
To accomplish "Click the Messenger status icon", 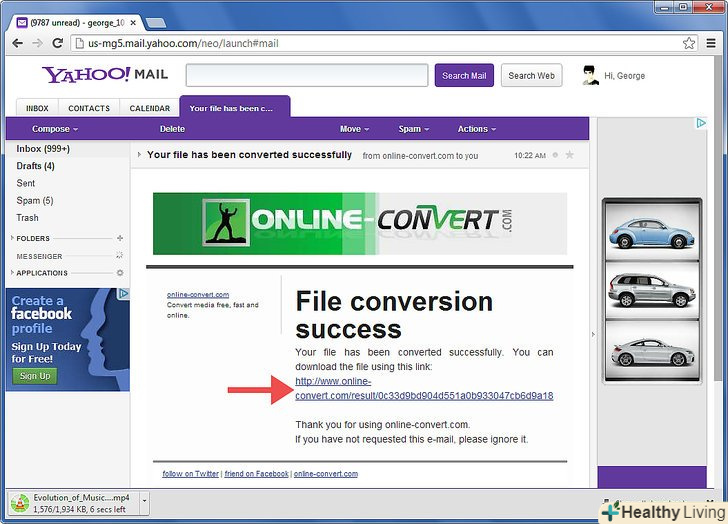I will pyautogui.click(x=119, y=256).
